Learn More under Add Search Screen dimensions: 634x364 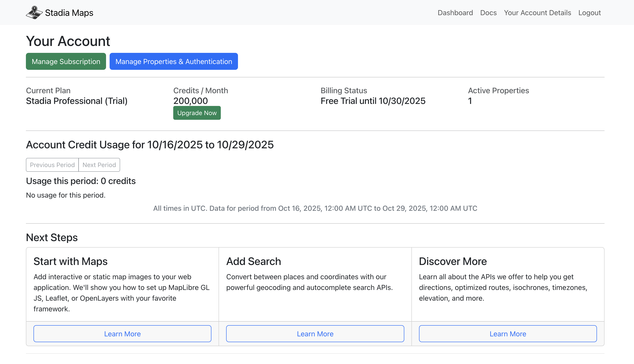pyautogui.click(x=315, y=334)
